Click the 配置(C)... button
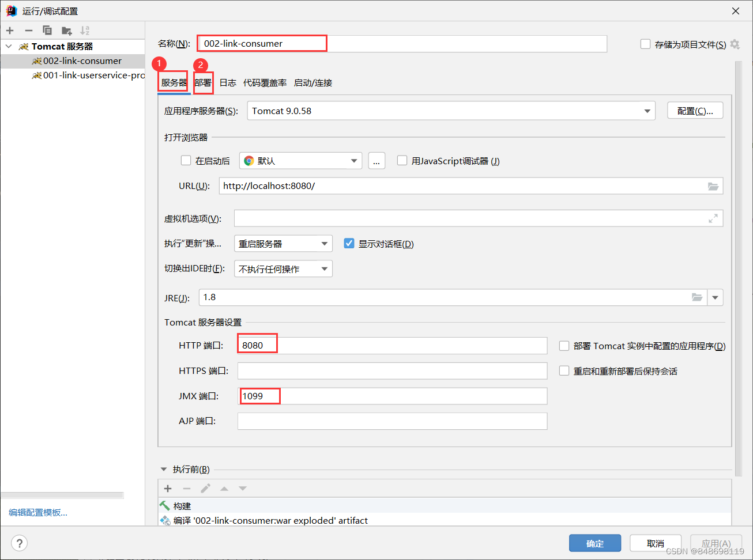The height and width of the screenshot is (560, 753). (x=695, y=111)
